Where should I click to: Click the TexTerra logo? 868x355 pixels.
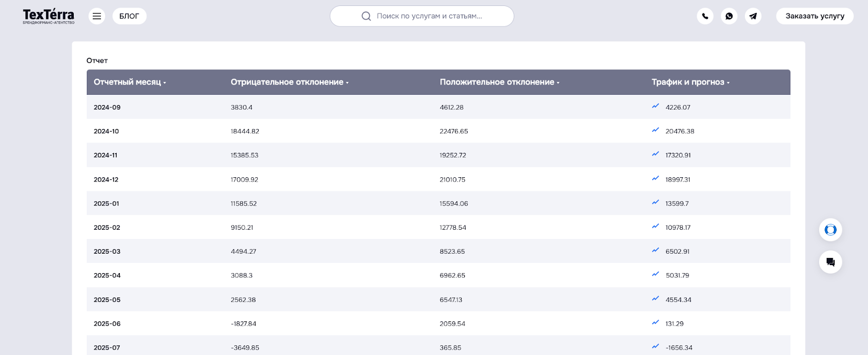[x=48, y=16]
